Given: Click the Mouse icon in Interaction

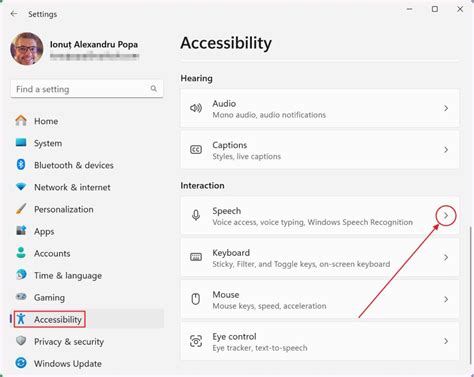Looking at the screenshot, I should point(196,299).
